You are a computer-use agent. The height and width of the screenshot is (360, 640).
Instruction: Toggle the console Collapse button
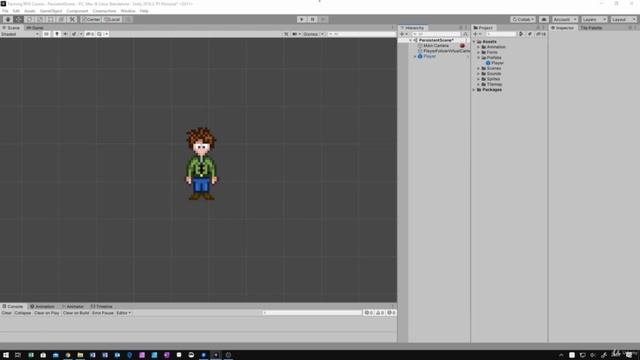coord(22,313)
